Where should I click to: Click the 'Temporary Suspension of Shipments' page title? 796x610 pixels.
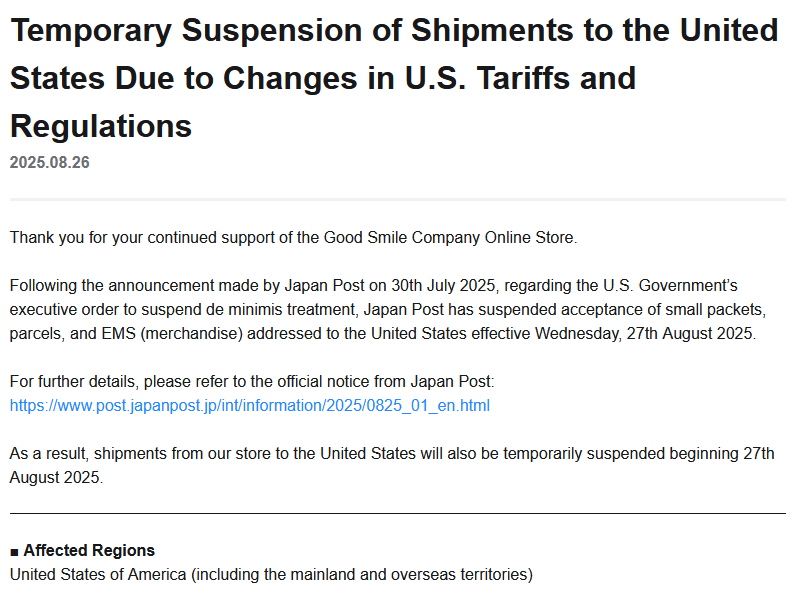coord(394,30)
